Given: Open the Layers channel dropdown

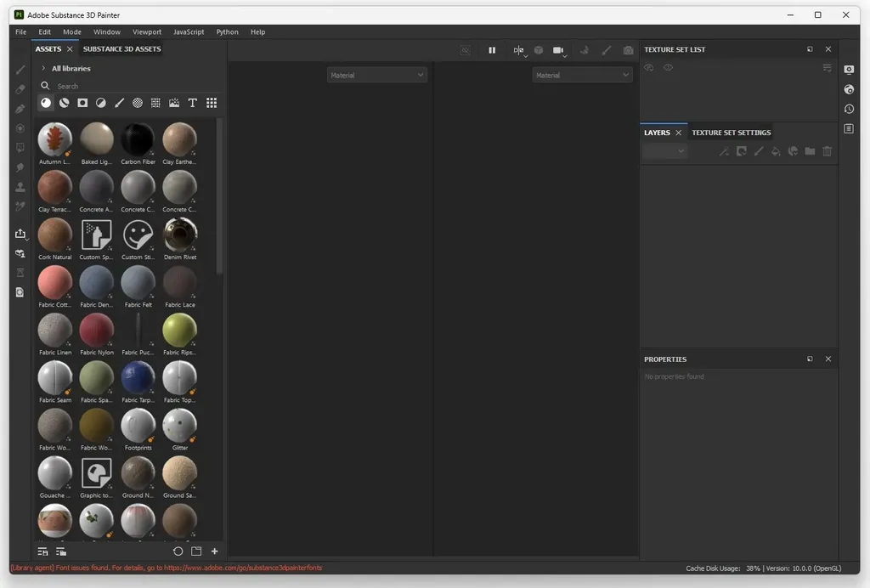Looking at the screenshot, I should [x=664, y=151].
